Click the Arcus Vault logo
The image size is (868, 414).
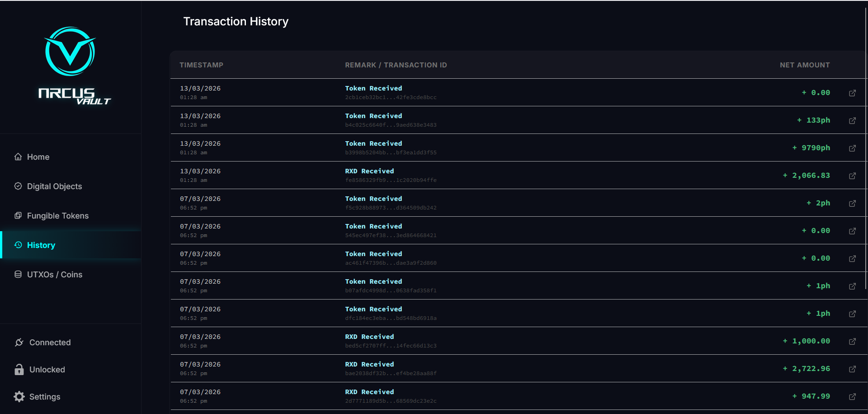71,66
